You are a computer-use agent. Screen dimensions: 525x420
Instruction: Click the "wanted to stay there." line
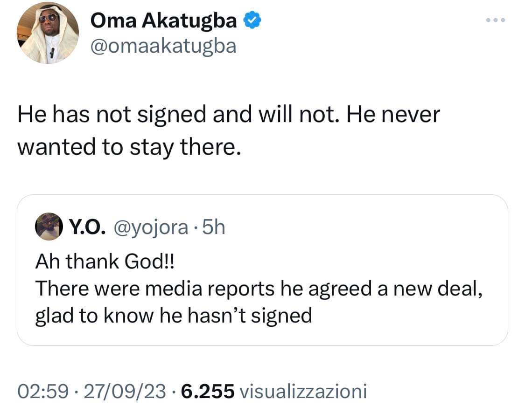(x=129, y=147)
